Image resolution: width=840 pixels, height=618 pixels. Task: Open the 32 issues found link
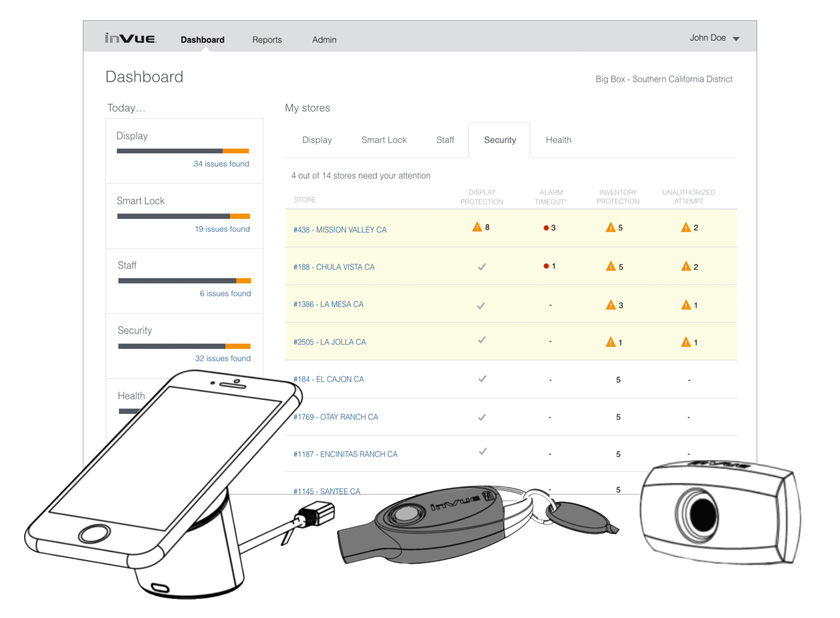pyautogui.click(x=223, y=359)
